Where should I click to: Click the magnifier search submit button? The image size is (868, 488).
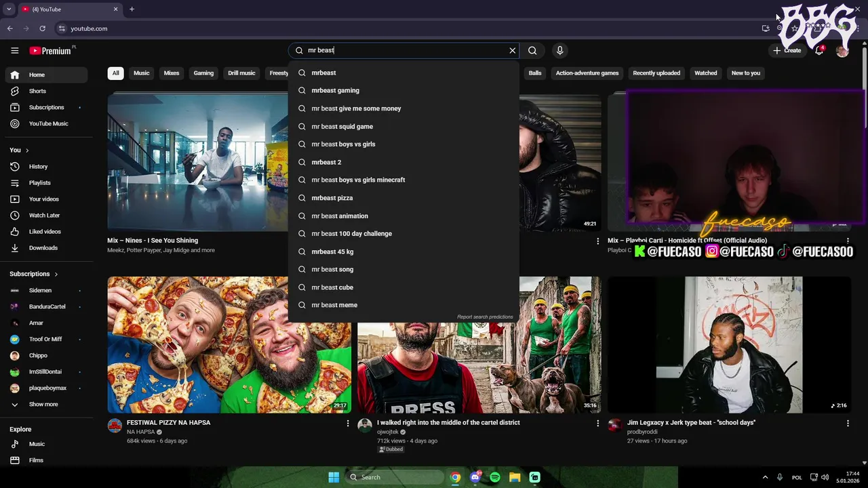tap(532, 50)
